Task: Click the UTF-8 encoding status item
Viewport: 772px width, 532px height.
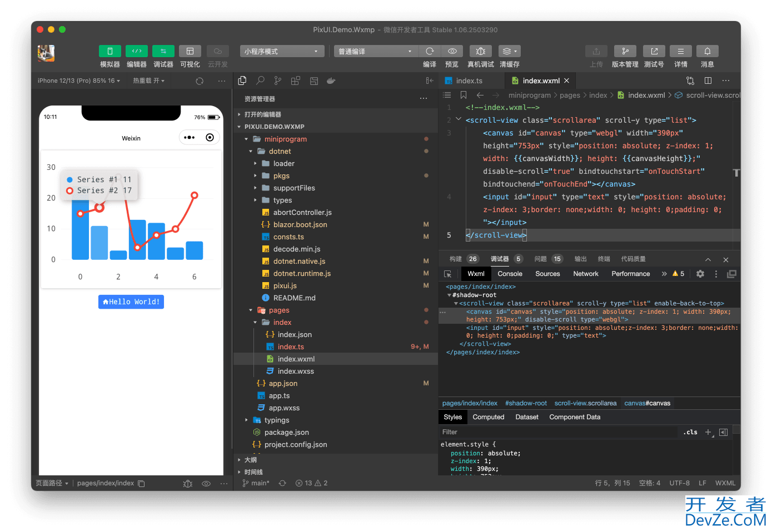Action: [x=679, y=483]
